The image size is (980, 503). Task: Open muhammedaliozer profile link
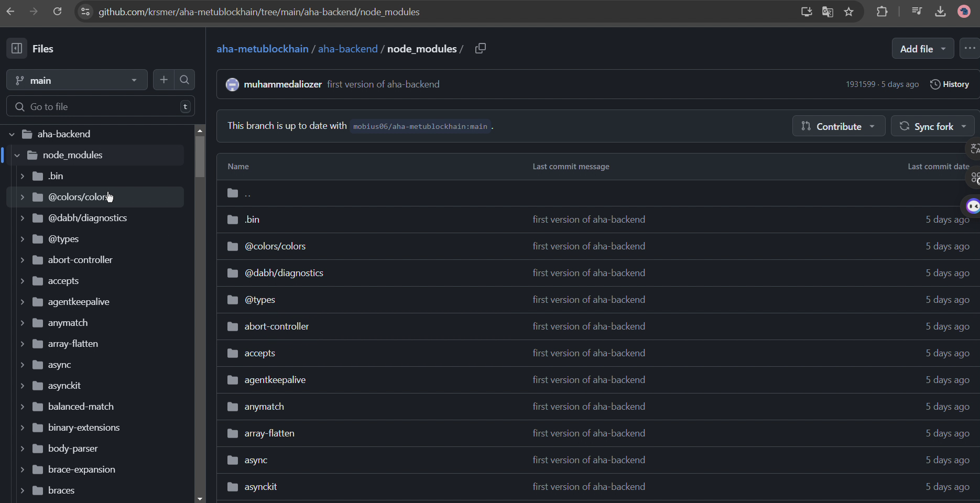tap(283, 84)
